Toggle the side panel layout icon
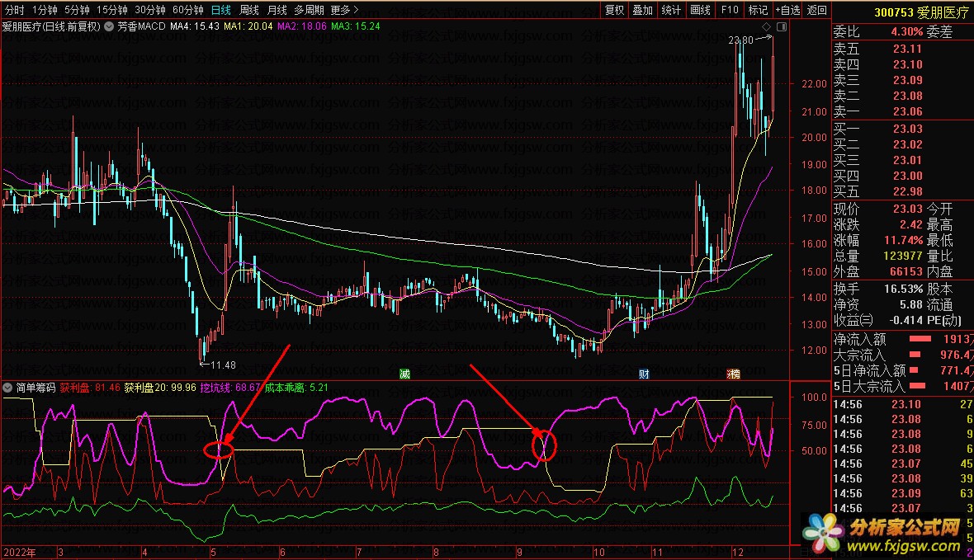 [x=782, y=26]
